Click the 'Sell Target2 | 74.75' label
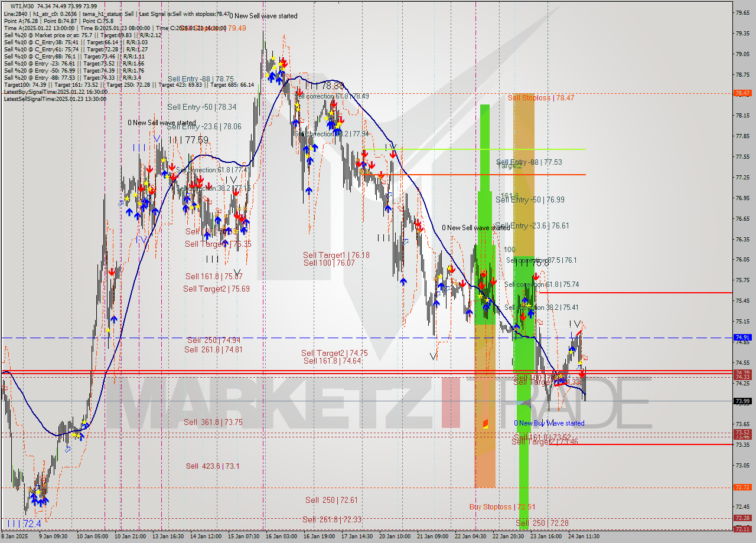Screen dimensions: 756x543 pos(334,353)
